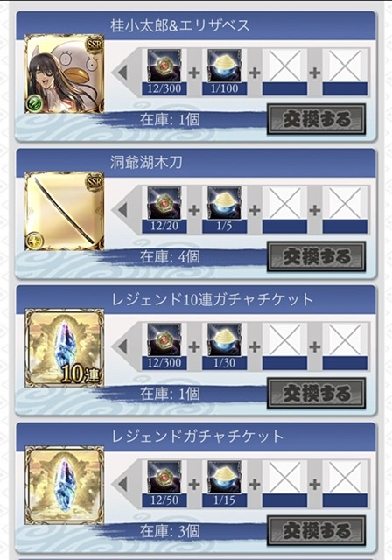This screenshot has width=392, height=560.
Task: Open the 10連 legend ticket thumbnail
Action: 64,348
